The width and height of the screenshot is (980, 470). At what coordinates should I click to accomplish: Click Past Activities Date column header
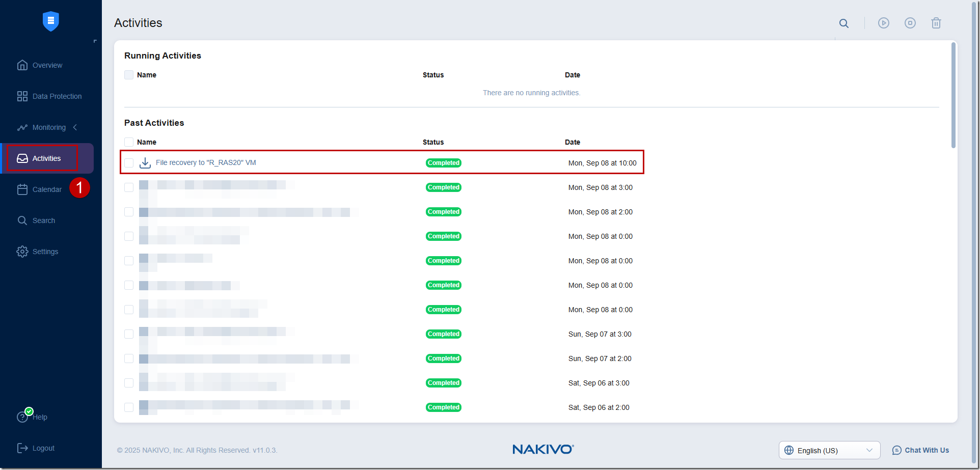[573, 142]
